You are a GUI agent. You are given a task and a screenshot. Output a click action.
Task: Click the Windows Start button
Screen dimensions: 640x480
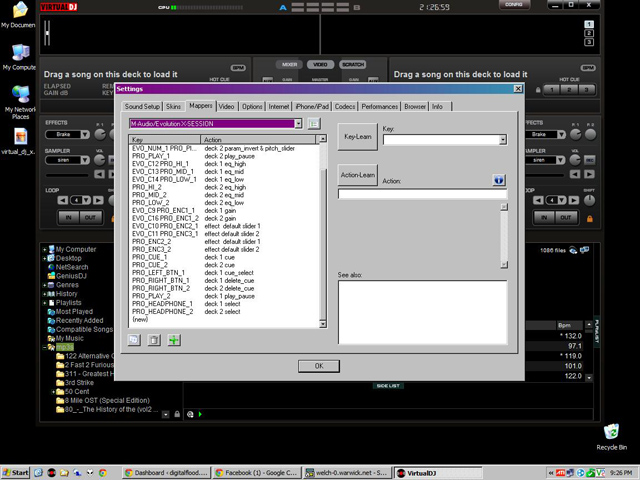point(16,473)
